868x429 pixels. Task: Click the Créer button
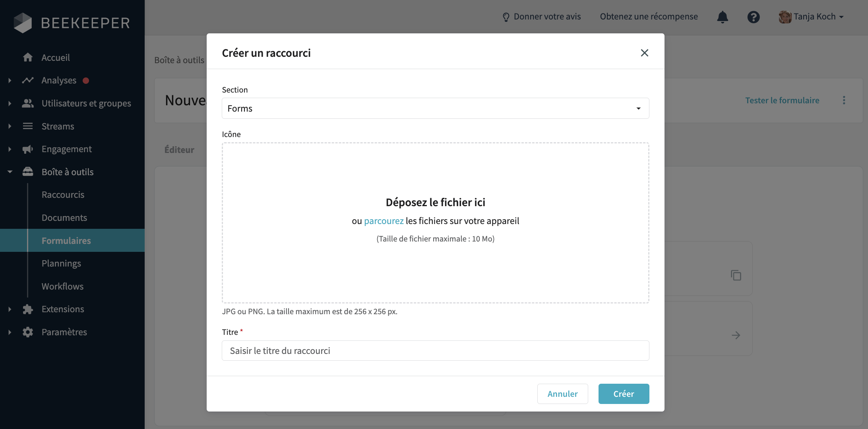tap(624, 394)
